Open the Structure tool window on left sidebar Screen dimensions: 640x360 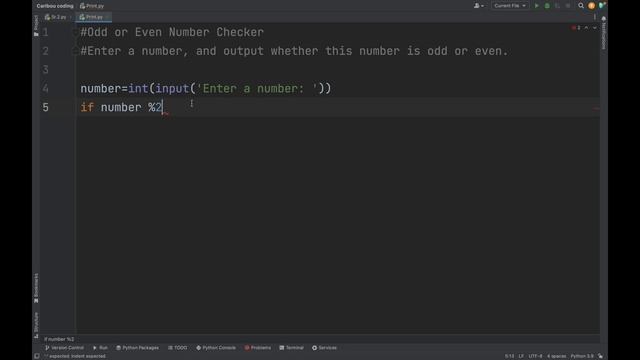36,325
